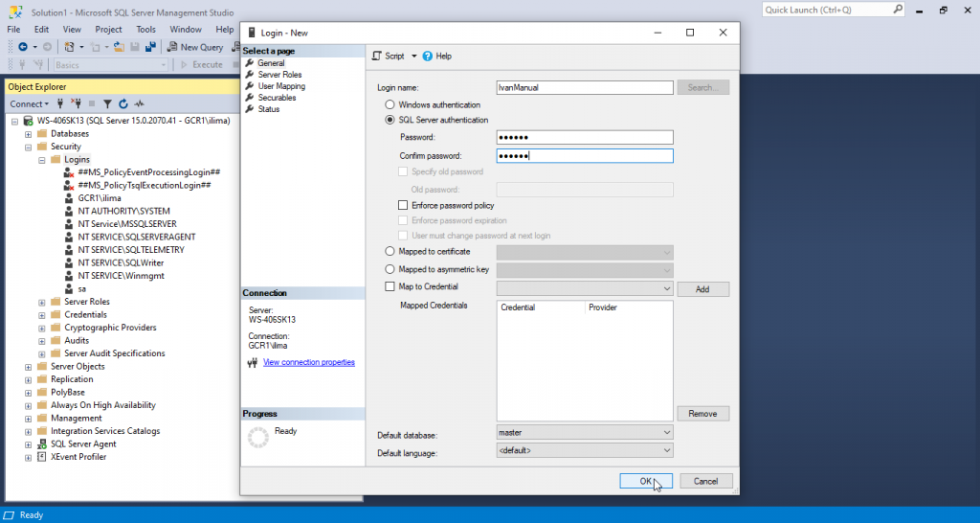980x523 pixels.
Task: Click the Navigate Backward arrow icon
Action: click(x=23, y=47)
